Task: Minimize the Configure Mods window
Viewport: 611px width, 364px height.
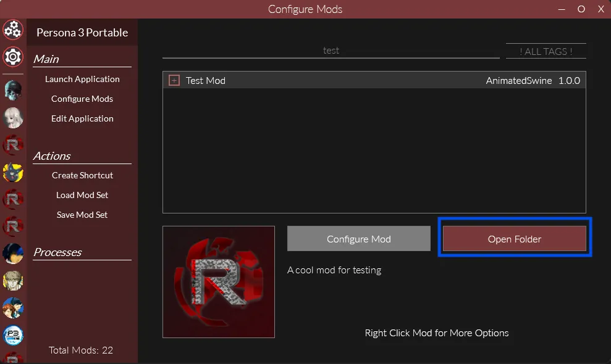Action: coord(562,9)
